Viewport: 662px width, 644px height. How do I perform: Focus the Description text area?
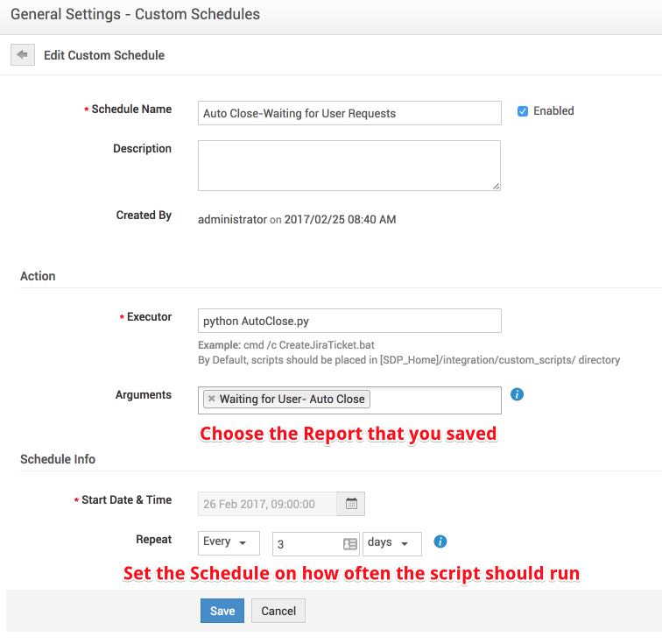pyautogui.click(x=349, y=165)
